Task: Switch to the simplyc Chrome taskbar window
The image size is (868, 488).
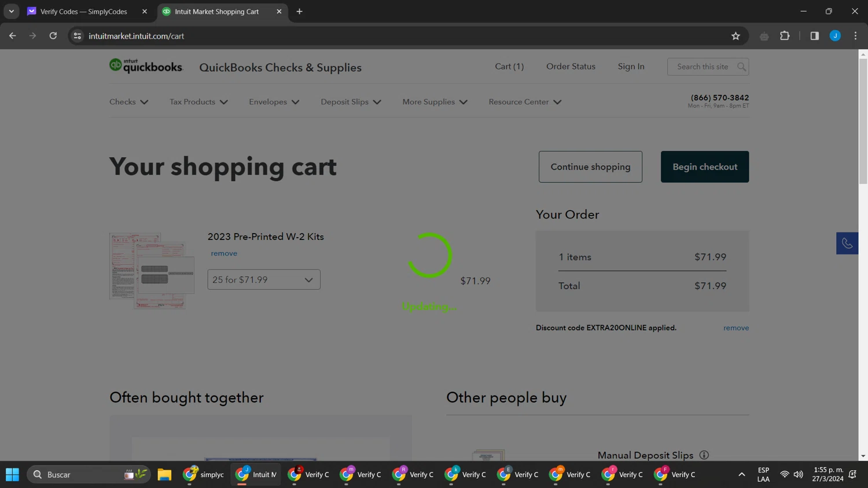Action: pos(204,475)
